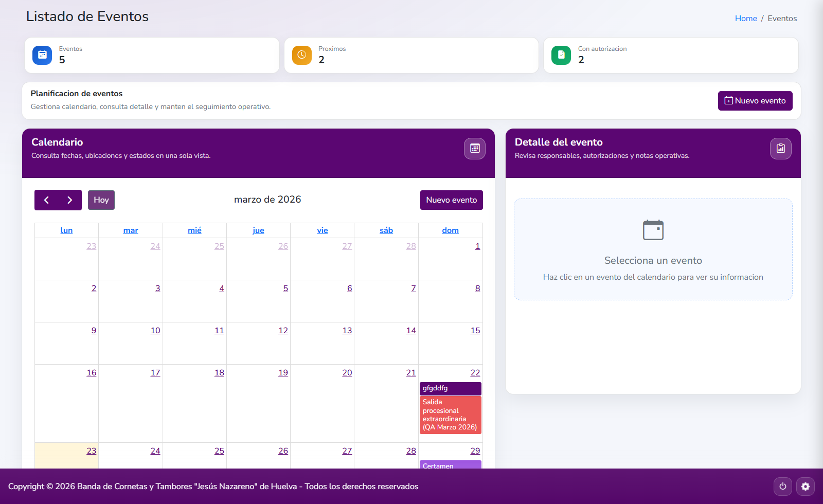This screenshot has width=823, height=504.
Task: Open settings gear in footer
Action: pyautogui.click(x=805, y=486)
